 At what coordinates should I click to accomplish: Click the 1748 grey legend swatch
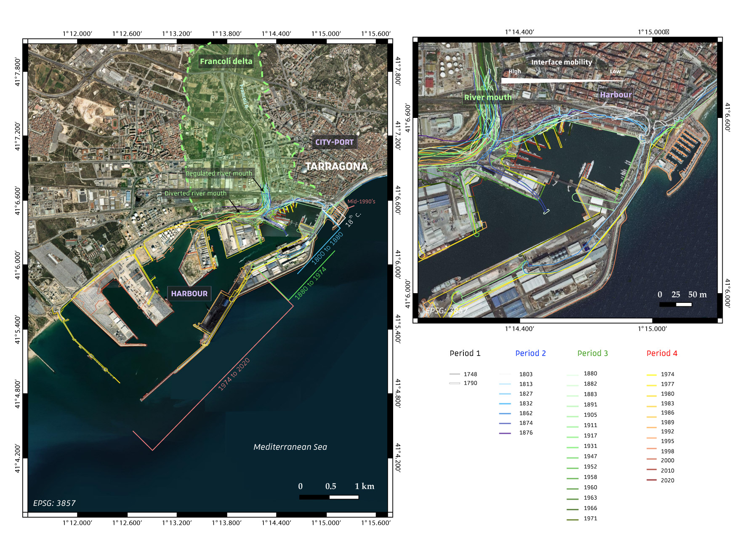455,374
